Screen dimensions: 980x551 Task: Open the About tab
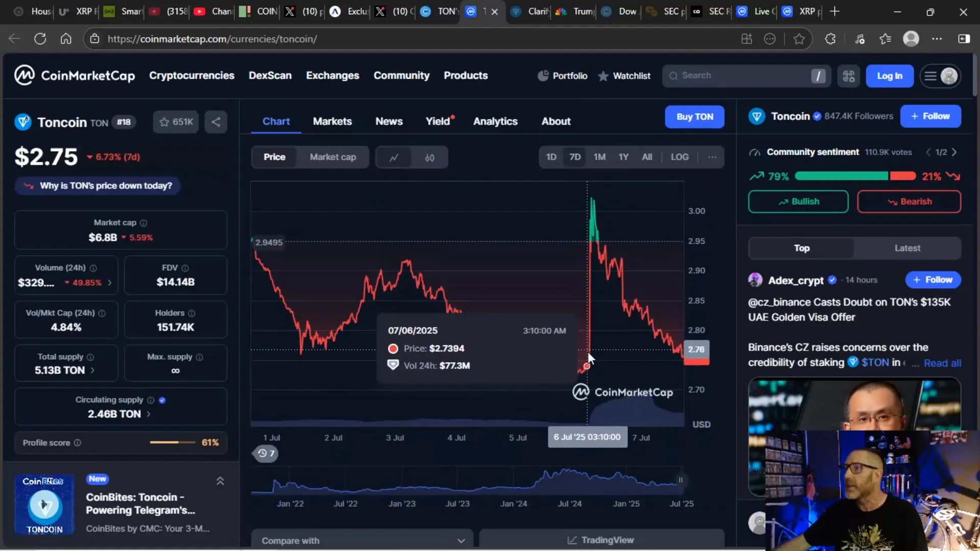pos(556,121)
